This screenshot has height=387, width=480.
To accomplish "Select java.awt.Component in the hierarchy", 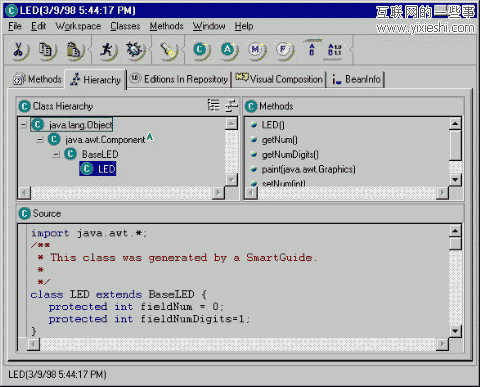I will [105, 140].
